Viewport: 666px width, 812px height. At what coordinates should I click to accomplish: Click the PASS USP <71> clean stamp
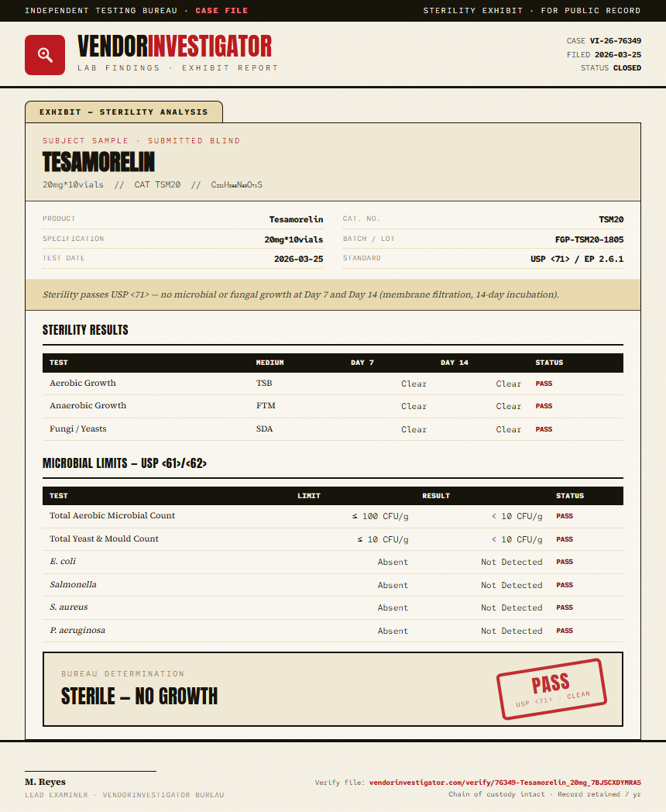551,690
